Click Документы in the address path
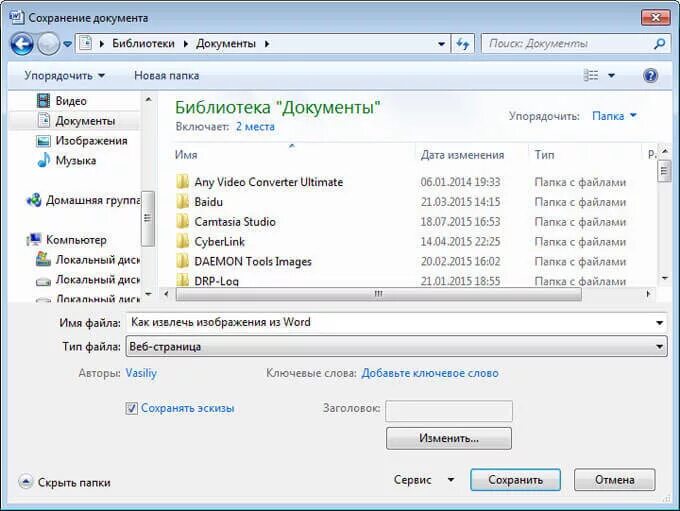Viewport: 680px width, 511px height. point(226,44)
